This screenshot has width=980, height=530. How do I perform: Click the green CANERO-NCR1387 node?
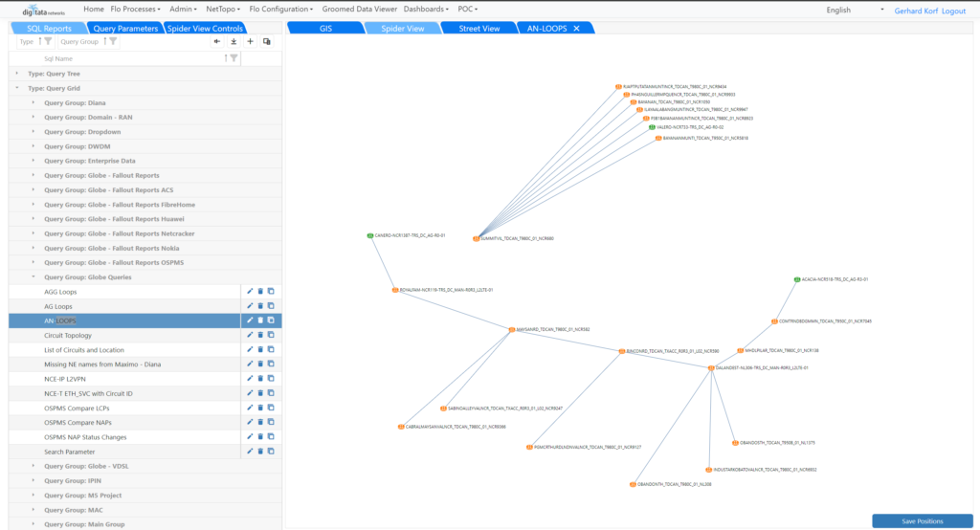[370, 235]
